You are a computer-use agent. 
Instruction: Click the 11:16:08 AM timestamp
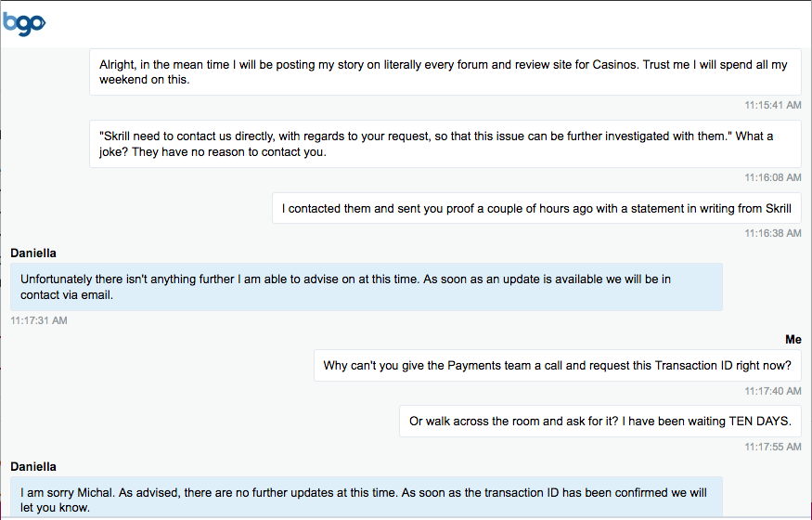(773, 177)
